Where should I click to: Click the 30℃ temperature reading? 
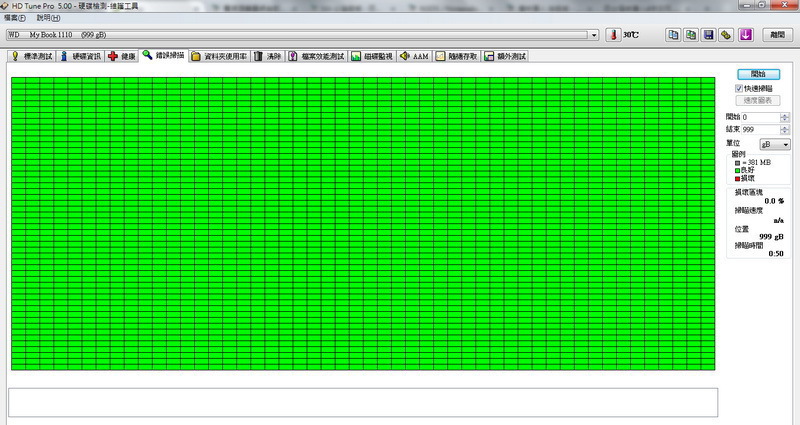click(631, 35)
